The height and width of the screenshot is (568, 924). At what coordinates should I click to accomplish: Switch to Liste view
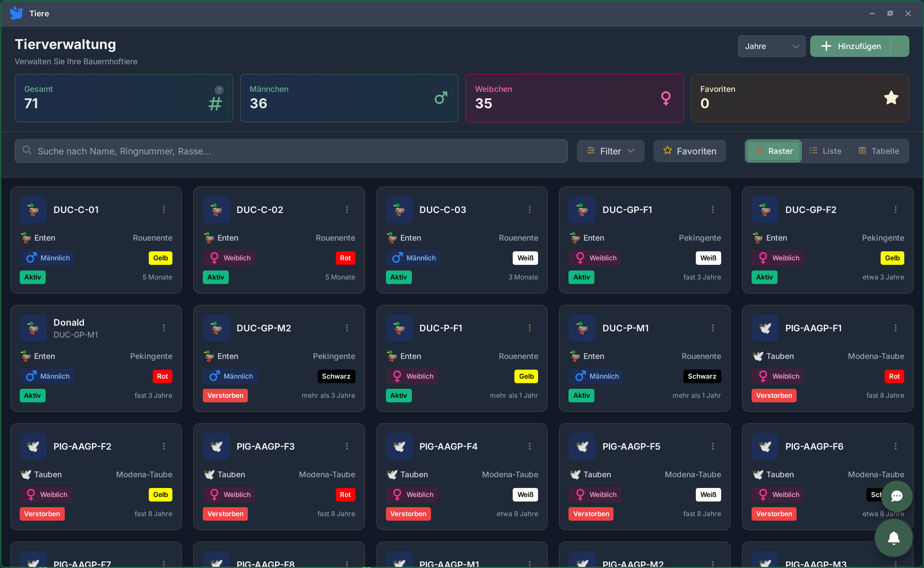[825, 151]
